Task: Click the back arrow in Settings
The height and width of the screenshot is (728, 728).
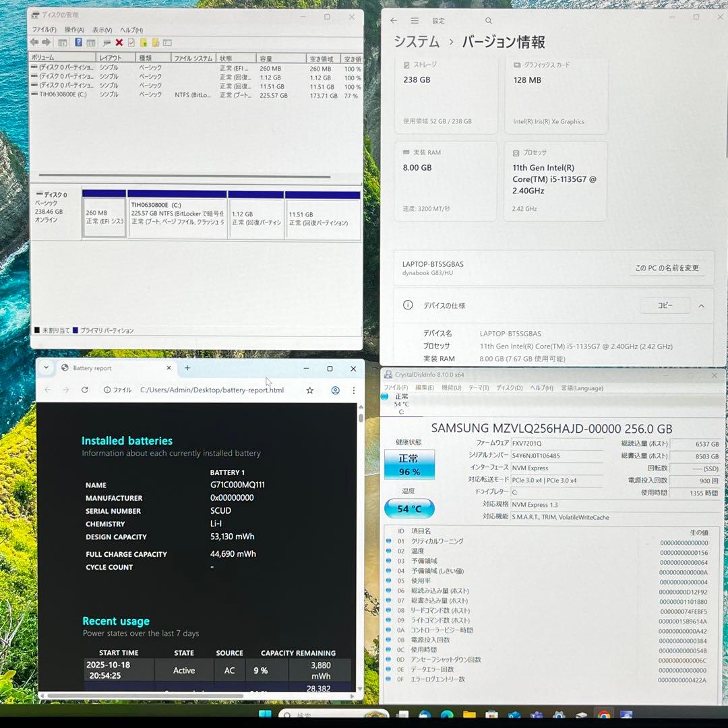Action: tap(394, 20)
